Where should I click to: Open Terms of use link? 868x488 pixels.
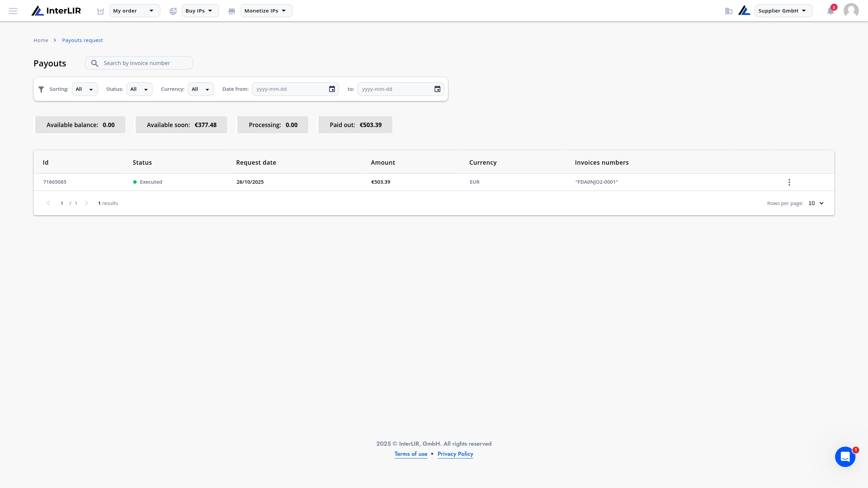pyautogui.click(x=411, y=454)
